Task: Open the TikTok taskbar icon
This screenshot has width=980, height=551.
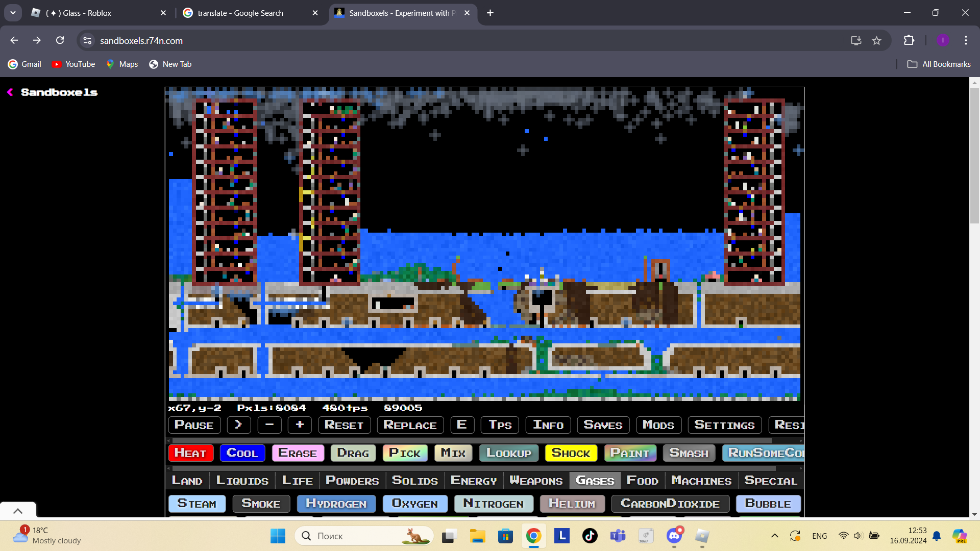Action: pos(590,536)
